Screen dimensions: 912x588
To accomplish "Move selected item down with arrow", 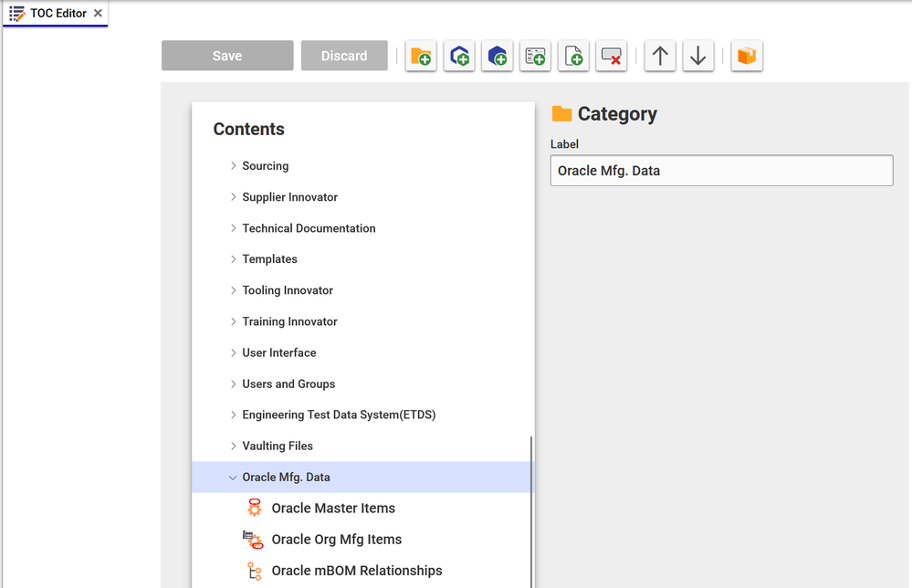I will point(698,56).
